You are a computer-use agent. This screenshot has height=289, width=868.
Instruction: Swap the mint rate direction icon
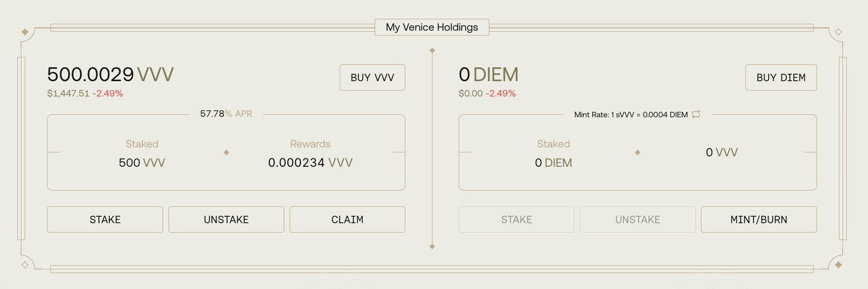pyautogui.click(x=696, y=114)
